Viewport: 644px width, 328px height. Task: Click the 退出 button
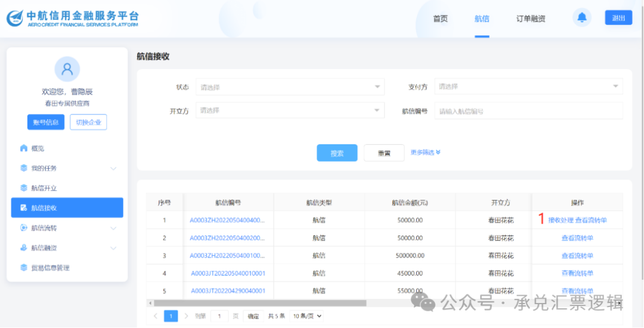click(618, 18)
